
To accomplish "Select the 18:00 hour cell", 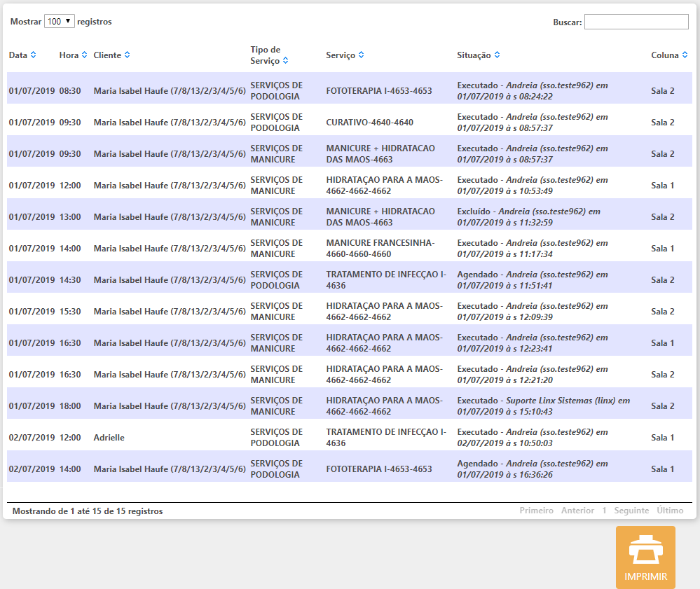I will pyautogui.click(x=70, y=406).
